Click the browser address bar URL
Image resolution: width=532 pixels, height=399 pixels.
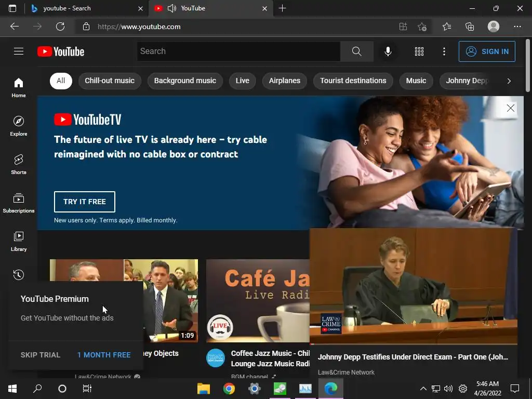139,26
